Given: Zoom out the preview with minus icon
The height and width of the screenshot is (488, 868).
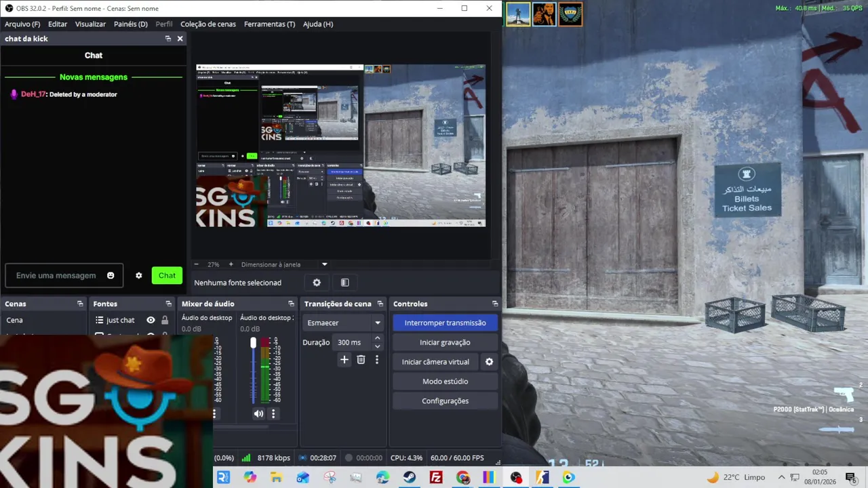Looking at the screenshot, I should [197, 264].
